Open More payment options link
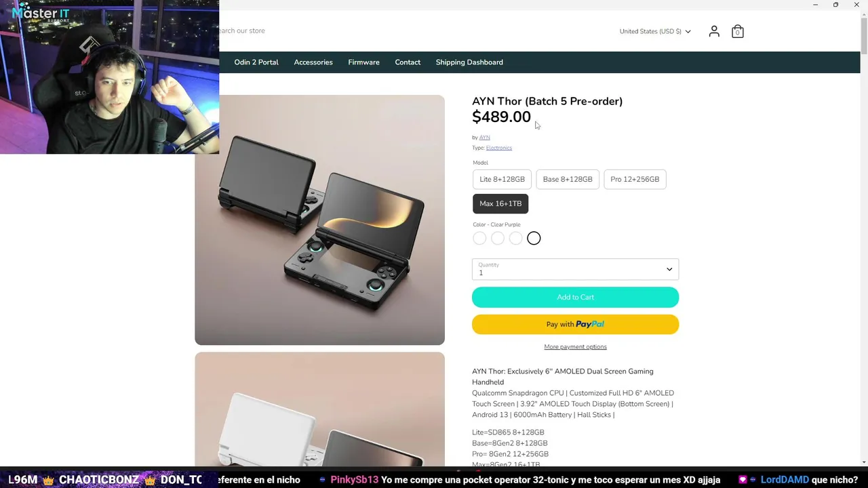Image resolution: width=868 pixels, height=488 pixels. tap(575, 347)
